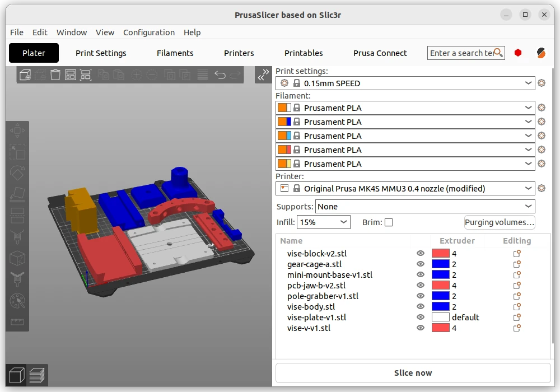Click the Undo arrow in toolbar
This screenshot has width=560, height=392.
[220, 75]
